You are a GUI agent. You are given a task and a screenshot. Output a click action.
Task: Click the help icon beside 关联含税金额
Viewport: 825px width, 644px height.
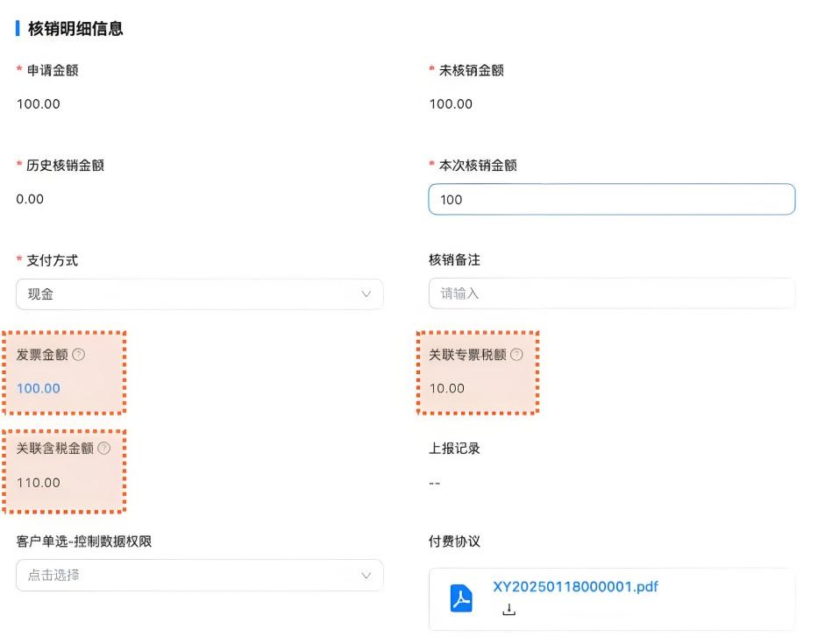point(105,449)
